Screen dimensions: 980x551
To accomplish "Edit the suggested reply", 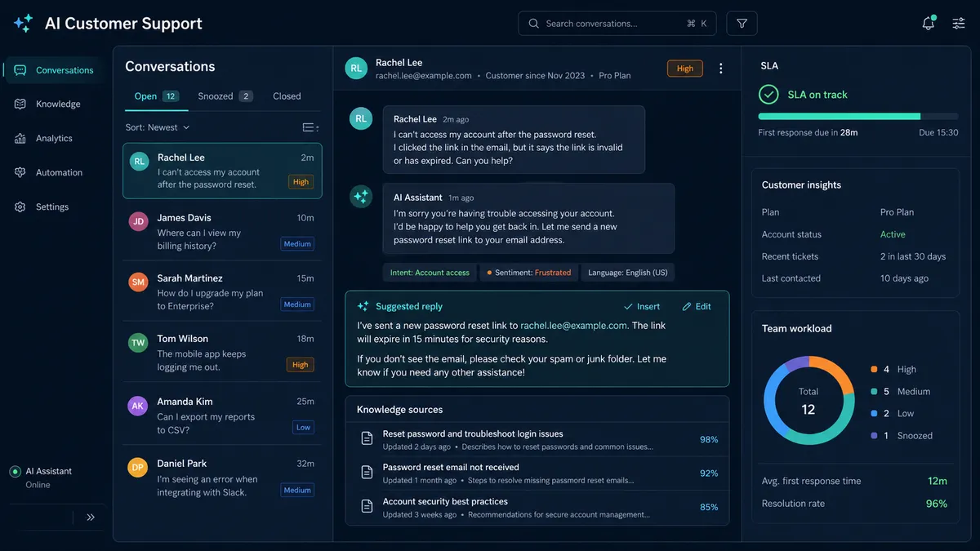I will (697, 307).
